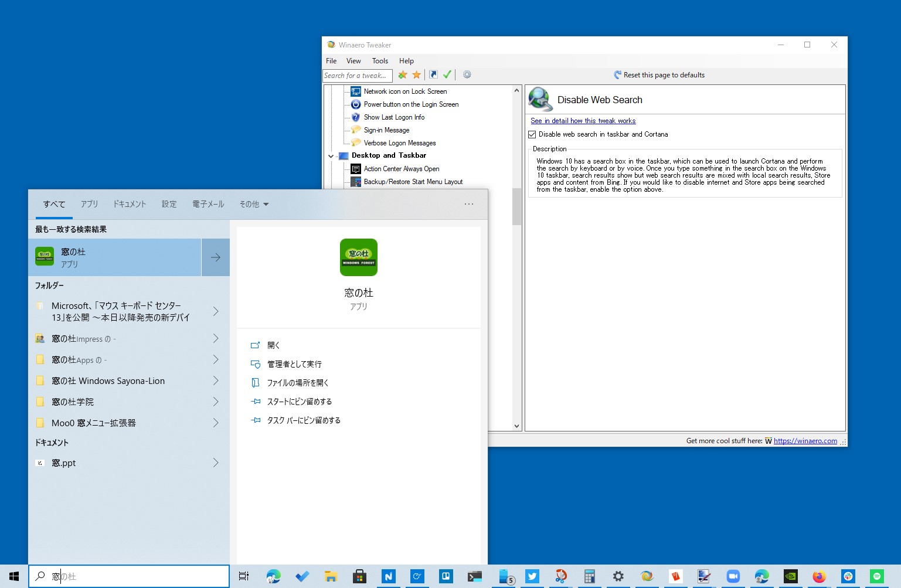
Task: Click the create-shortcut arrow icon in the toolbar
Action: pyautogui.click(x=433, y=74)
